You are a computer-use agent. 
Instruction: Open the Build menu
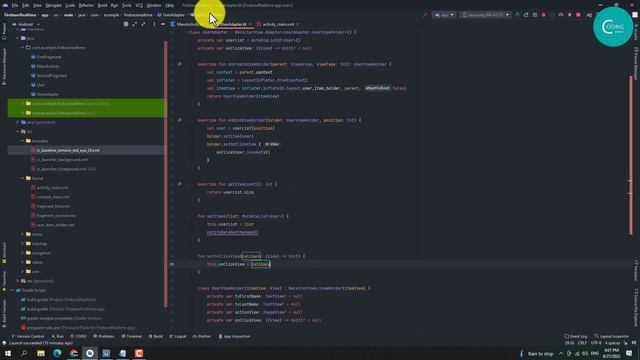point(102,5)
